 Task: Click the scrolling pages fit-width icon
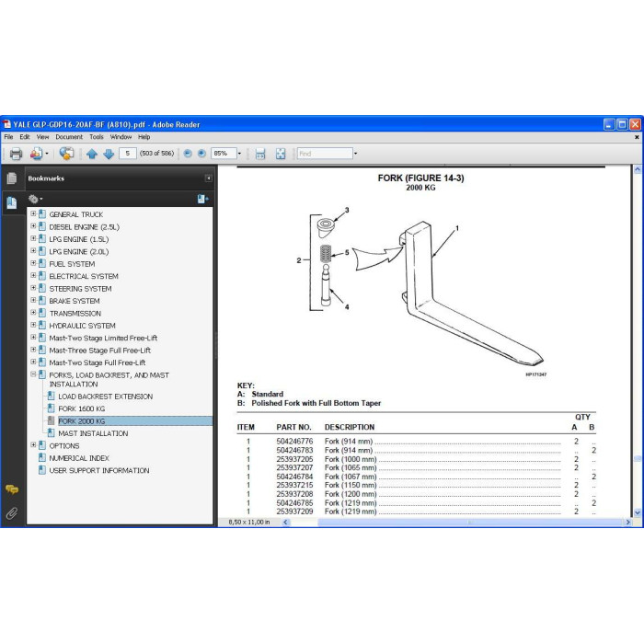click(x=260, y=154)
